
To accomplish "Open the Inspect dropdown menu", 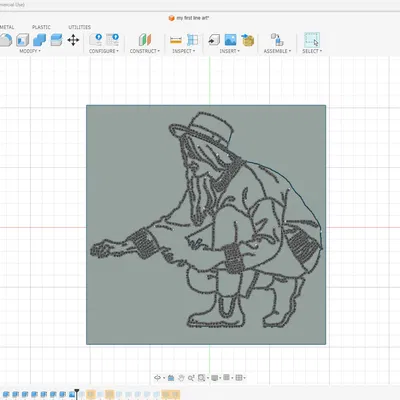I will [183, 51].
